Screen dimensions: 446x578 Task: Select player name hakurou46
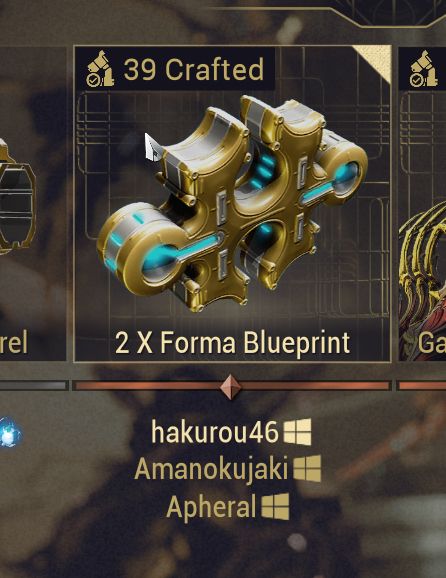[x=215, y=432]
